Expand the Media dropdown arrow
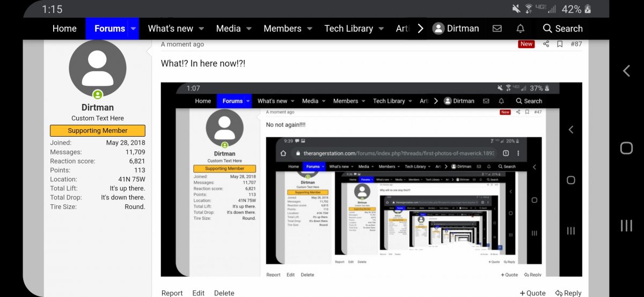Screen dimensions: 644x297 (249, 28)
